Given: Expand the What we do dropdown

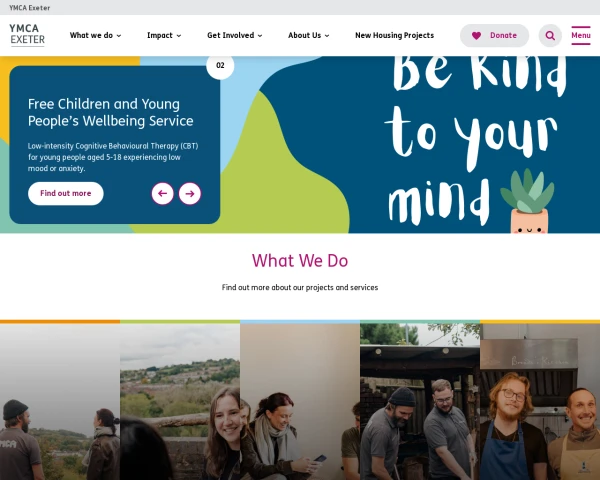Looking at the screenshot, I should [x=95, y=36].
